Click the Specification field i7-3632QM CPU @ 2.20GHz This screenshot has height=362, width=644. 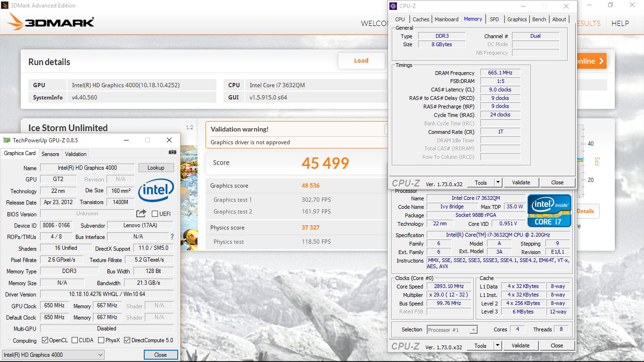pos(499,235)
